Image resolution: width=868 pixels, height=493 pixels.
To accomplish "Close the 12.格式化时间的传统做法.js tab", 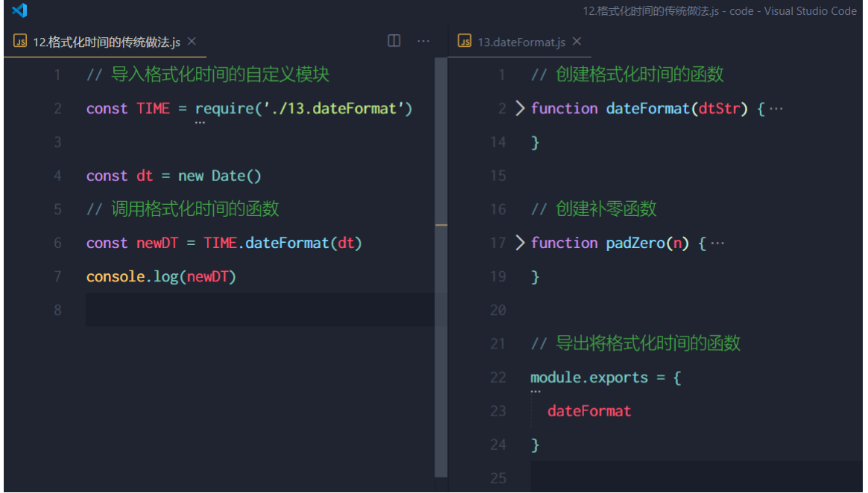I will [191, 42].
